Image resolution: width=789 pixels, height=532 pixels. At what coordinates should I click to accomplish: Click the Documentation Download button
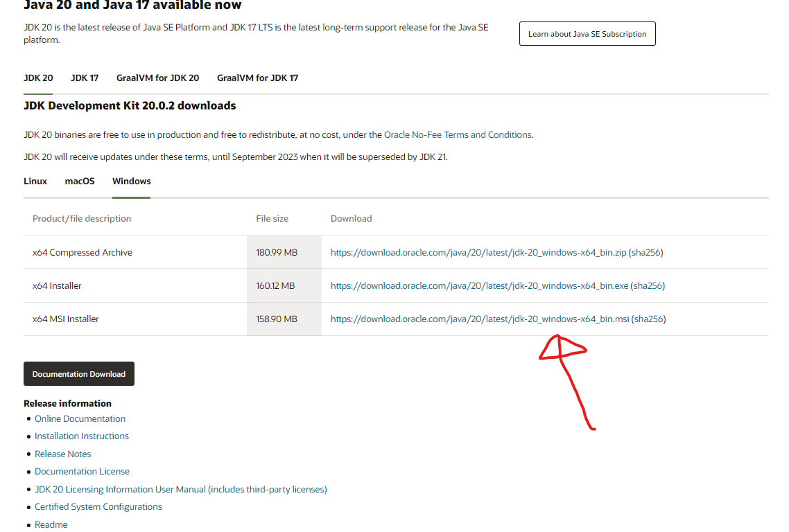(79, 373)
